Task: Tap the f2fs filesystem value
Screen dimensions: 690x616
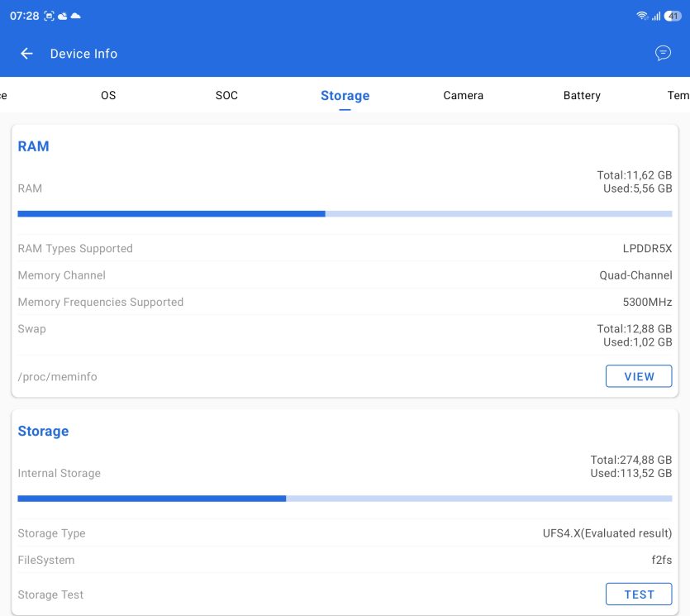Action: click(661, 560)
